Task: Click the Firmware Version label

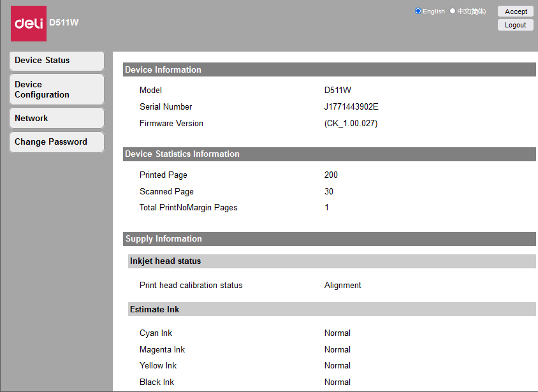Action: [171, 123]
